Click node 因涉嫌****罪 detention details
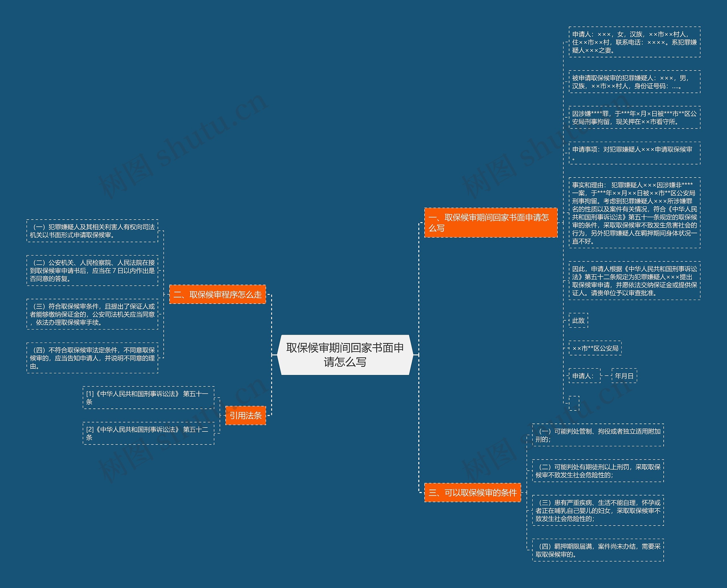Screen dimensions: 727x588 [x=634, y=118]
